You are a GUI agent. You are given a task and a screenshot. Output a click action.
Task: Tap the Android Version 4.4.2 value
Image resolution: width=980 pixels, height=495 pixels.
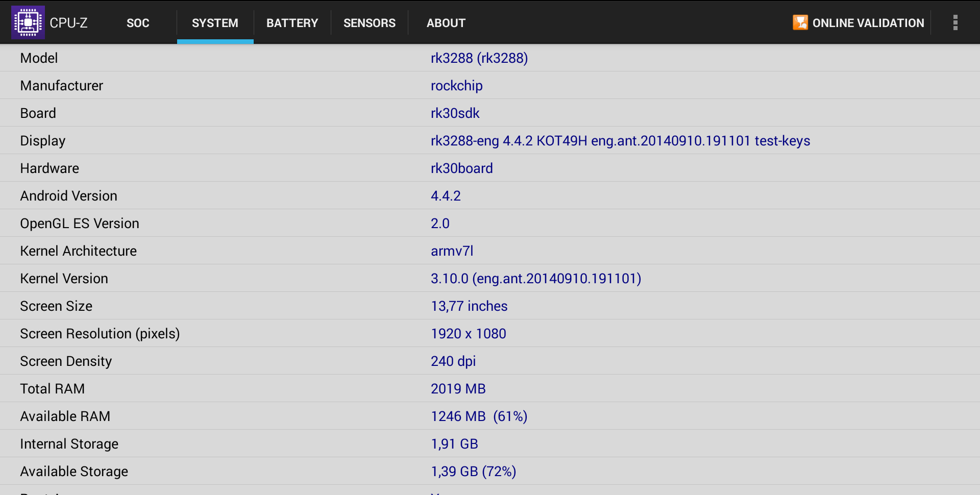pos(446,196)
